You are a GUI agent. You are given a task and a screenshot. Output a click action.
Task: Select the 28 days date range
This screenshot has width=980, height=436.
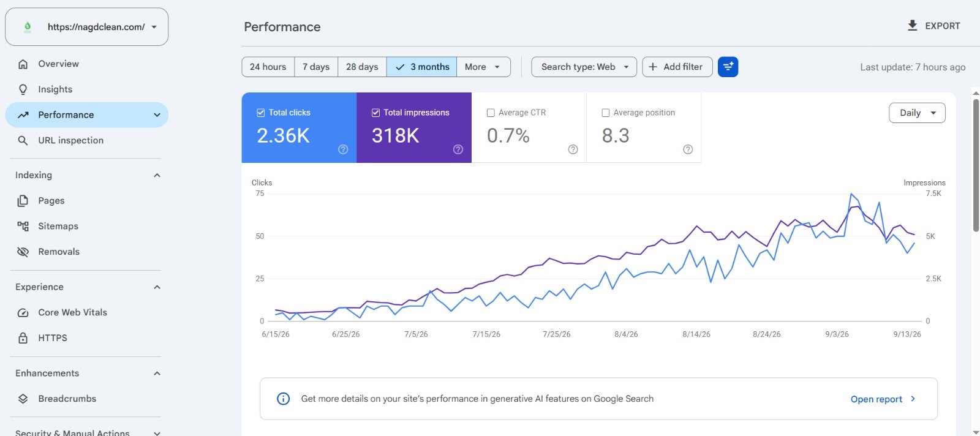click(362, 67)
